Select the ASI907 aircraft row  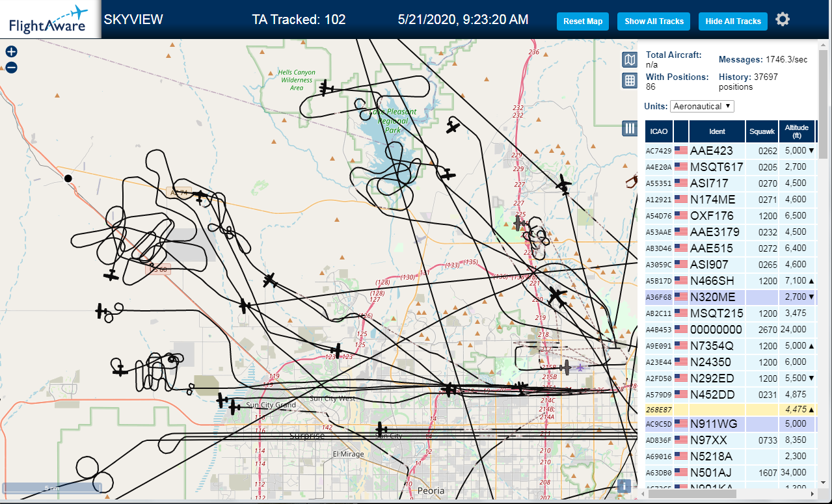tap(731, 265)
